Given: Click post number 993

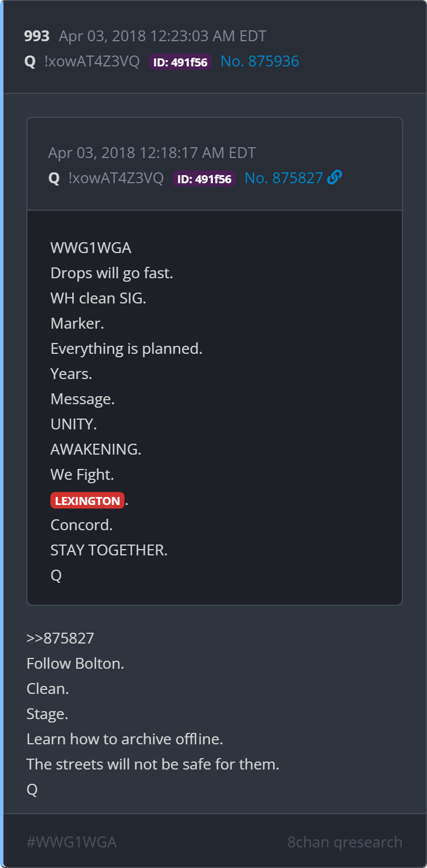Looking at the screenshot, I should (x=37, y=36).
